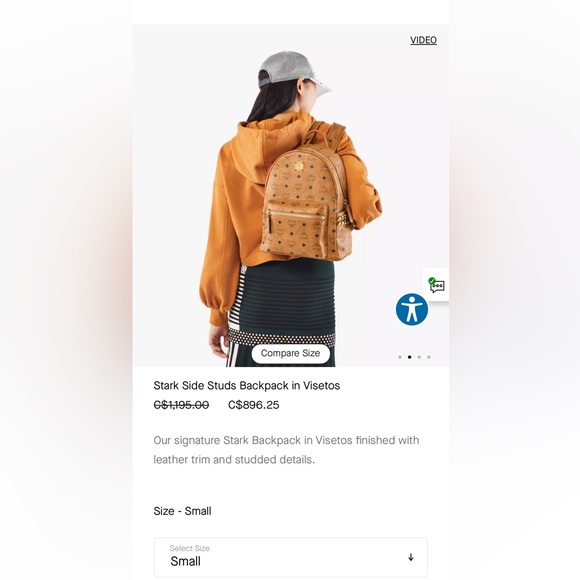Click the C$896.25 sale price
Viewport: 580px width, 580px height.
[x=254, y=405]
